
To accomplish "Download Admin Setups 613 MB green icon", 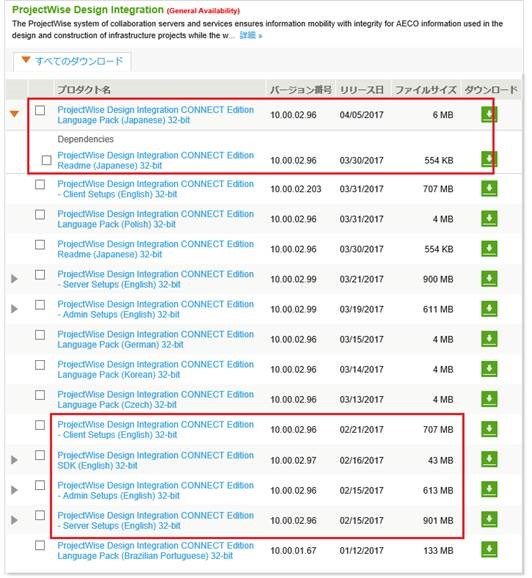I will (x=489, y=490).
